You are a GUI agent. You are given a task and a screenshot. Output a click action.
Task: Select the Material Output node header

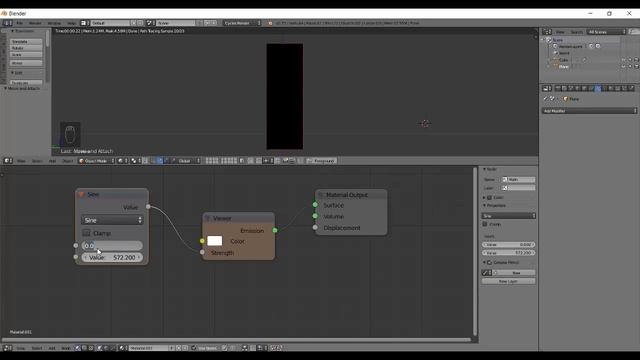pos(351,195)
